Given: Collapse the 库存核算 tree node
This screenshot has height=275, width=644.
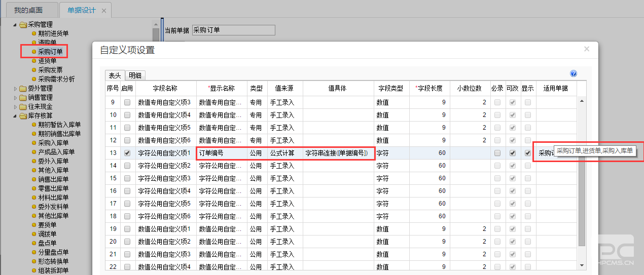Looking at the screenshot, I should (x=15, y=115).
